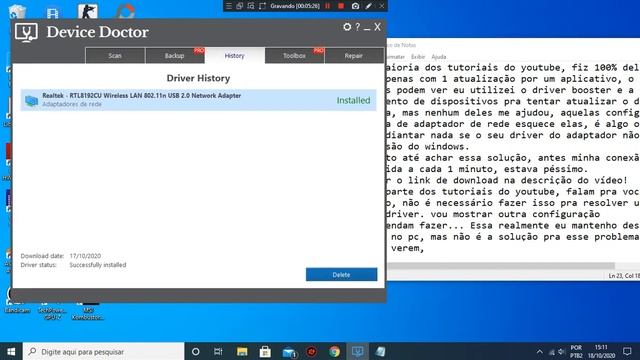Click the Ln 23 status bar entry in Notepad
The height and width of the screenshot is (360, 640).
pos(623,276)
